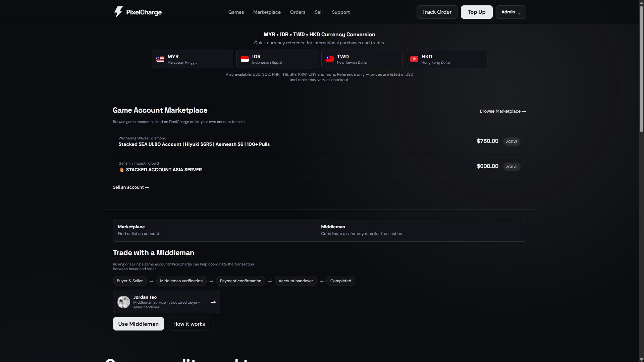Click the Hong Kong flag icon
The image size is (644, 362).
pos(414,59)
